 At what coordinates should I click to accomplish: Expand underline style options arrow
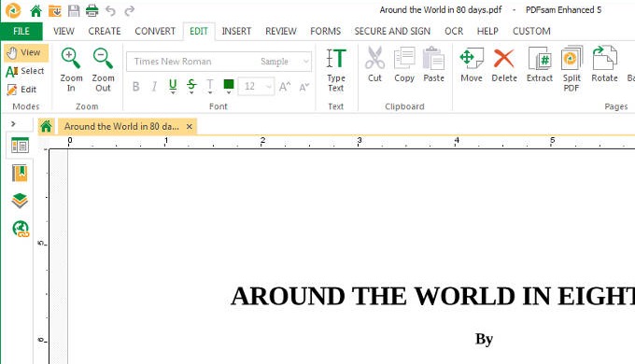tap(173, 92)
